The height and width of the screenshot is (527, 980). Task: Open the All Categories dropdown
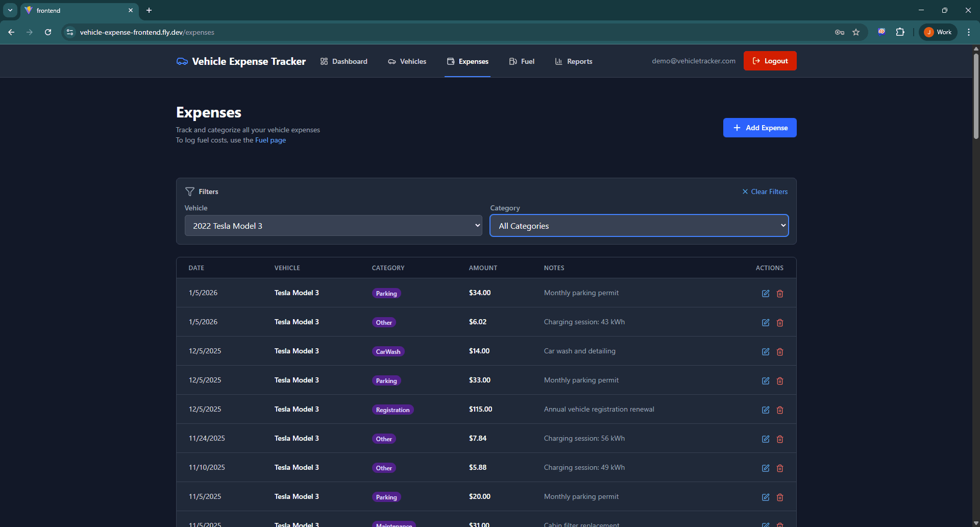(x=639, y=225)
